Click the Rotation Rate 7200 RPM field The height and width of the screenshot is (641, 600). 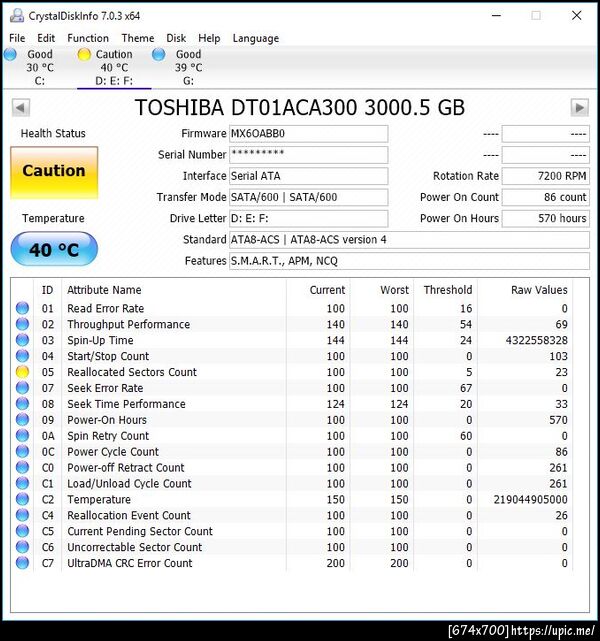point(546,176)
